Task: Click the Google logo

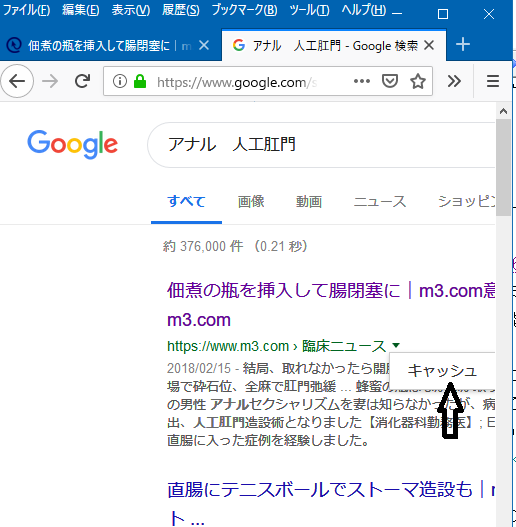Action: [x=73, y=145]
